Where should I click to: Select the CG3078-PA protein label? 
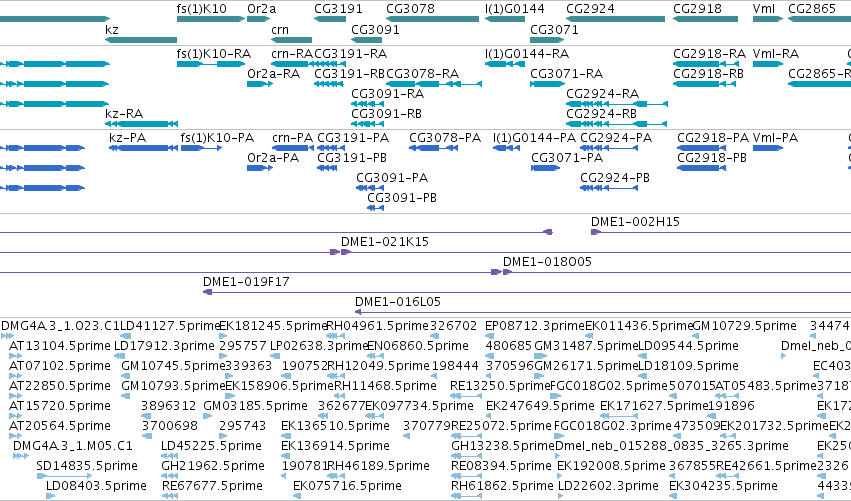click(x=445, y=138)
